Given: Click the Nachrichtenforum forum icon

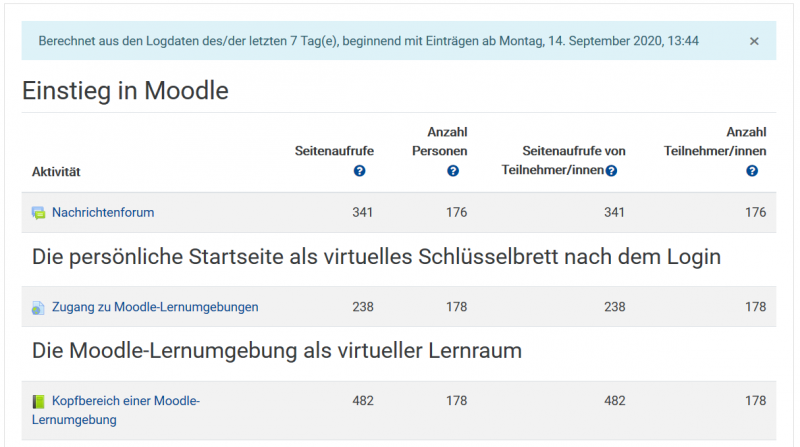Looking at the screenshot, I should pos(38,213).
